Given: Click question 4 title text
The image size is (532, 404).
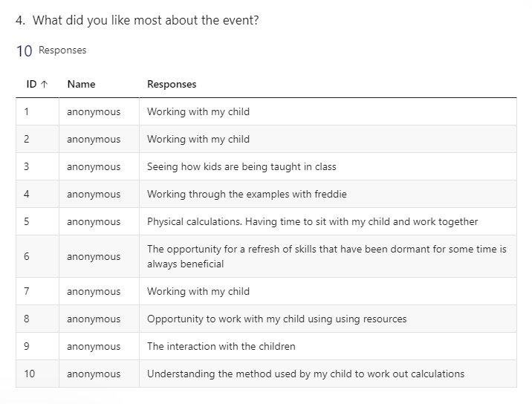Looking at the screenshot, I should click(137, 20).
